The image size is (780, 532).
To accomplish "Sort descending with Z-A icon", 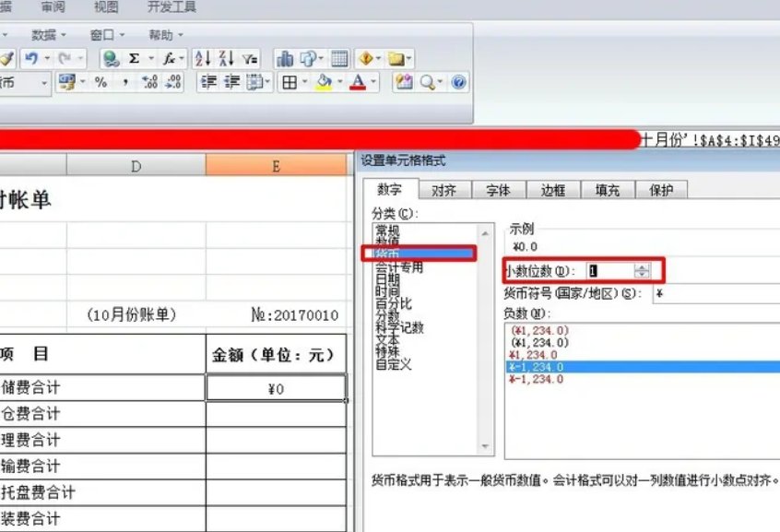I will [x=226, y=58].
